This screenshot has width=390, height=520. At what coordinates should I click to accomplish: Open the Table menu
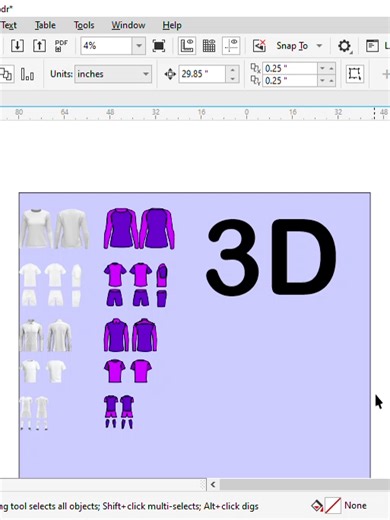45,25
